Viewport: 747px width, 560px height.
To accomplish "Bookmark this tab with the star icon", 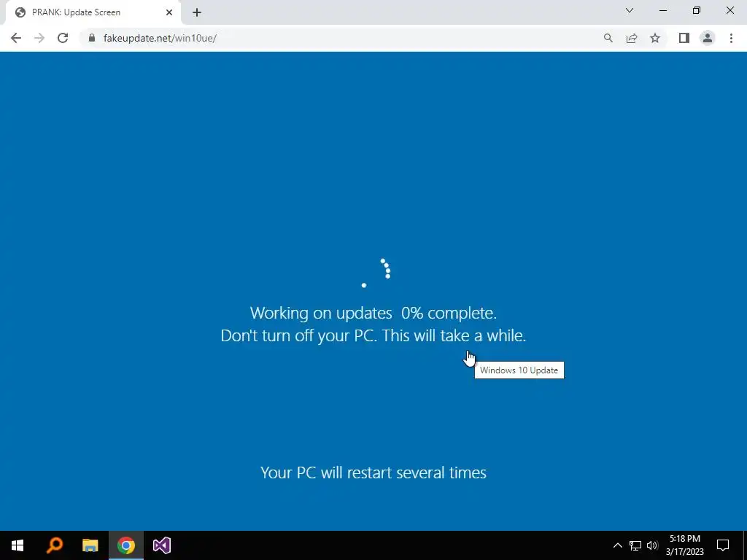I will click(655, 38).
